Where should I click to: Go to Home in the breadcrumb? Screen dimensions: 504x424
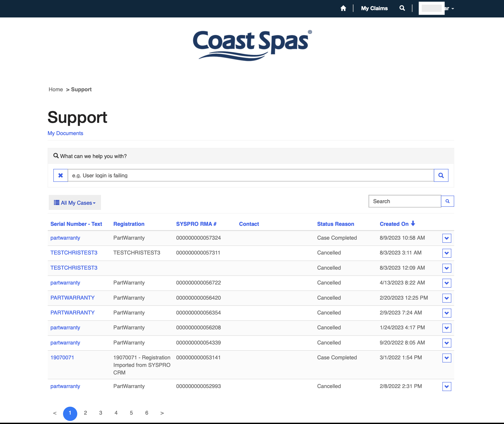click(56, 89)
